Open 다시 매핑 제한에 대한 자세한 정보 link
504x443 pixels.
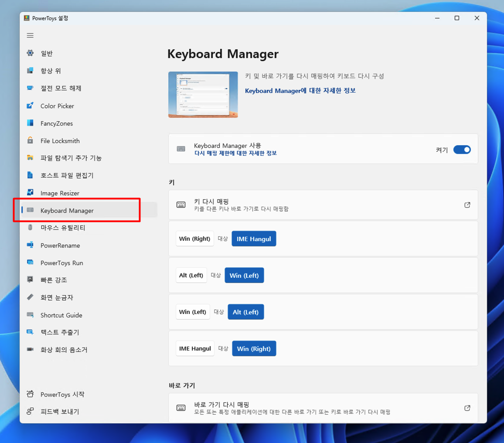(235, 153)
